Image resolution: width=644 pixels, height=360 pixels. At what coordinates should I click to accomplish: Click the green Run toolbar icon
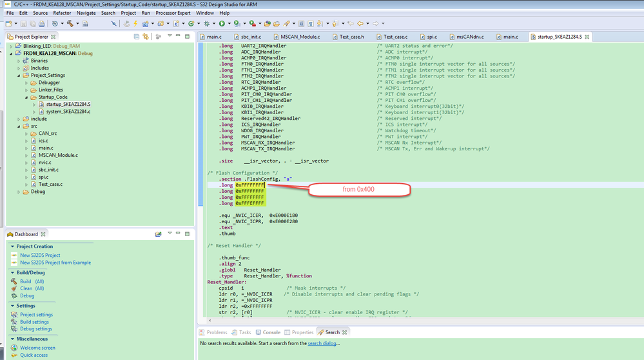[222, 24]
